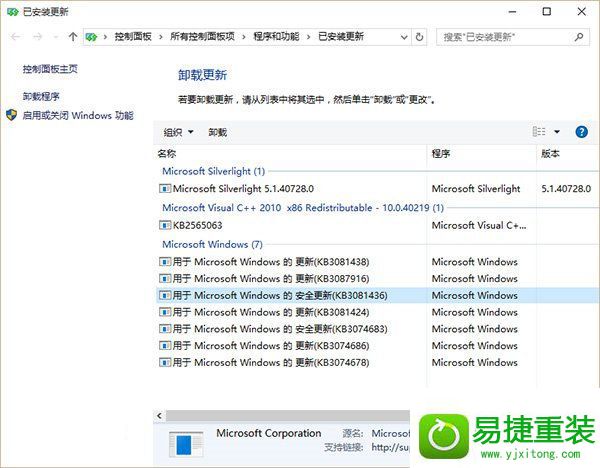Navigate to 程序和功能 breadcrumb

click(276, 37)
